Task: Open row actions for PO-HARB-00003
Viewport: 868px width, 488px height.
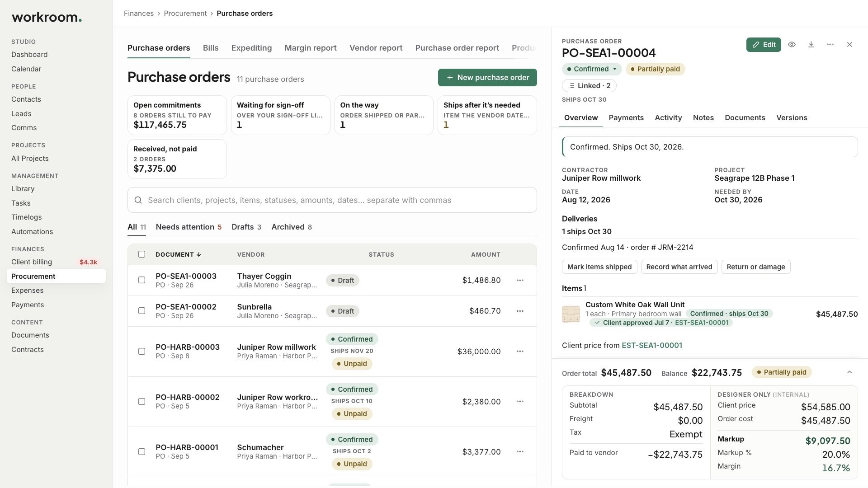Action: click(520, 351)
